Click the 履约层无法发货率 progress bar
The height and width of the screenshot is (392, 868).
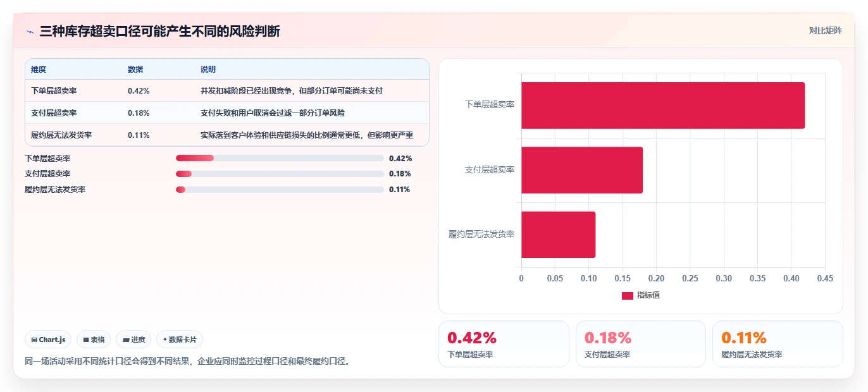coord(280,190)
